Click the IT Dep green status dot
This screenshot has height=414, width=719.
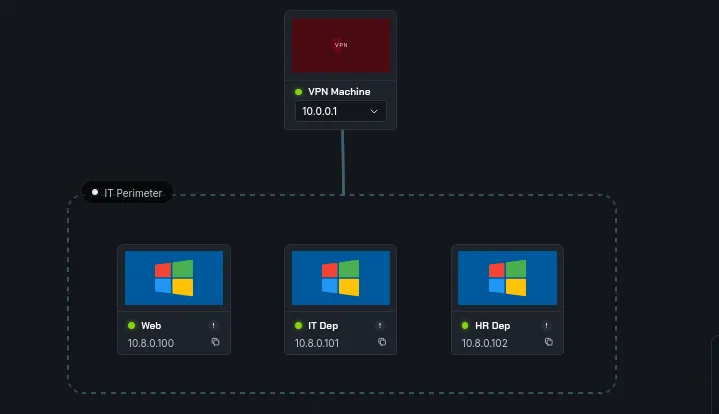(299, 326)
